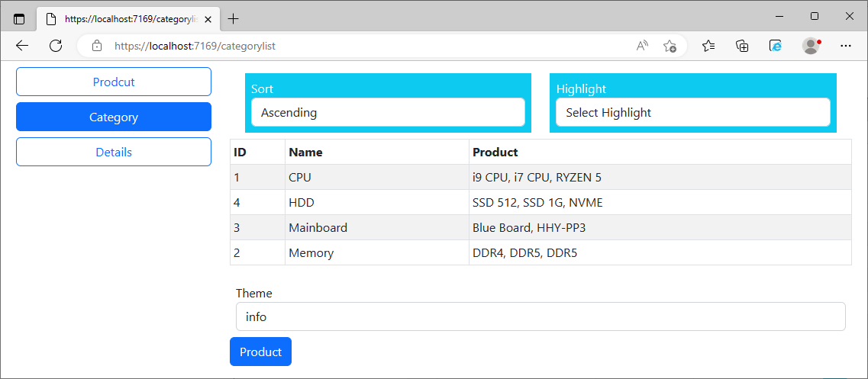The width and height of the screenshot is (868, 379).
Task: Select the Mainboard name cell
Action: click(x=377, y=227)
